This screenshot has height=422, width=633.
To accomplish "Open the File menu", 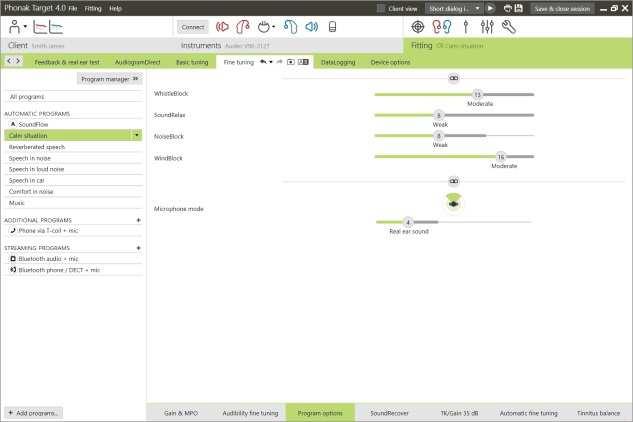I will point(73,8).
